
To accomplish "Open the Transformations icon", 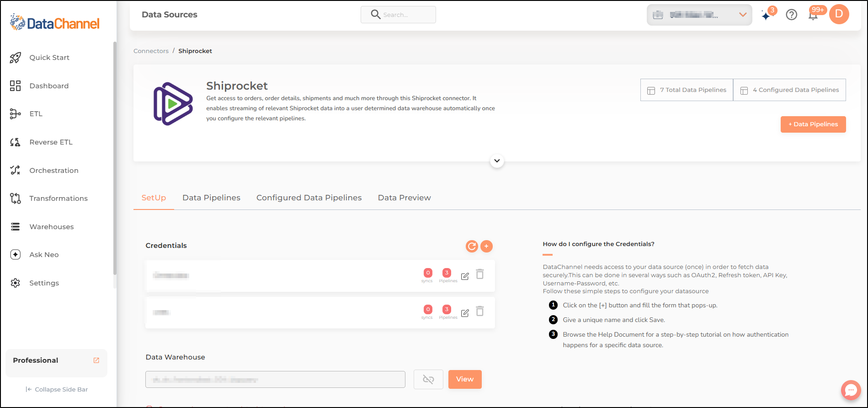I will click(x=16, y=199).
